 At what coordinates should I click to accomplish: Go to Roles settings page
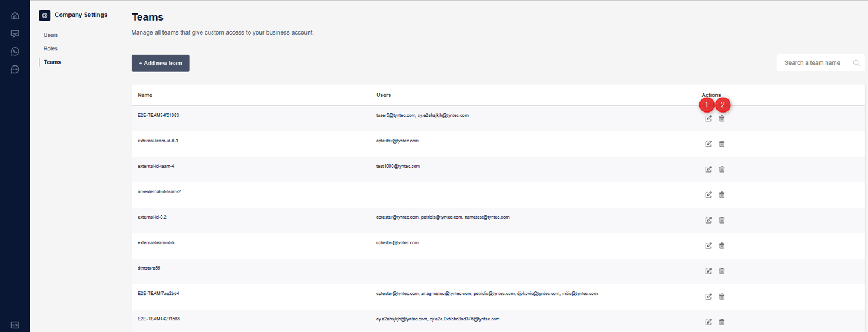pyautogui.click(x=50, y=48)
